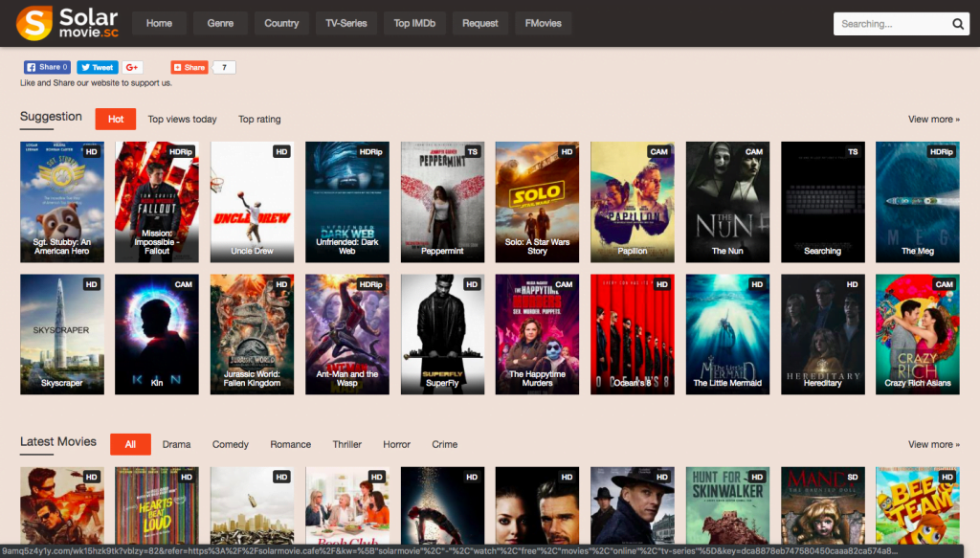The height and width of the screenshot is (558, 980).
Task: Expand Suggestion with View more
Action: coord(935,120)
